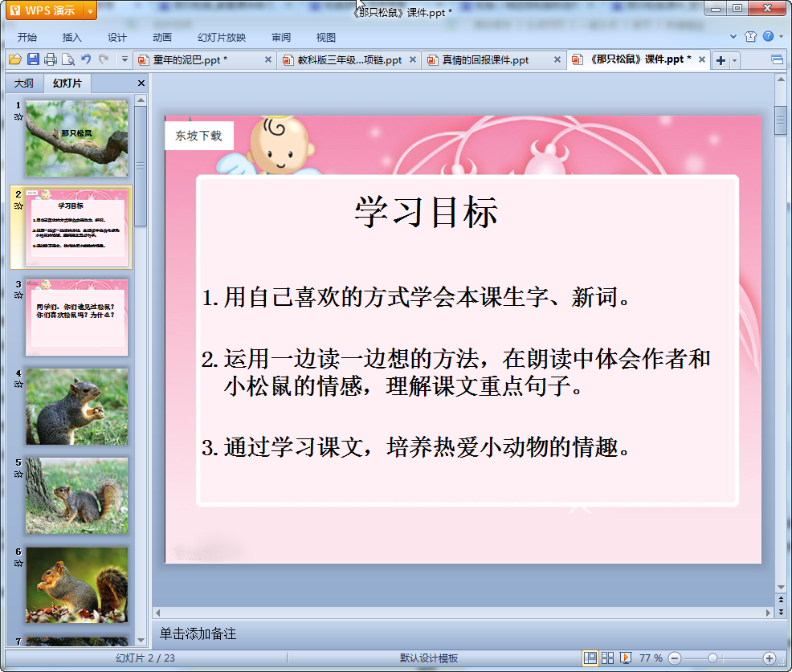Close the 真情的回报课件.ppt tab
This screenshot has width=792, height=672.
557,59
